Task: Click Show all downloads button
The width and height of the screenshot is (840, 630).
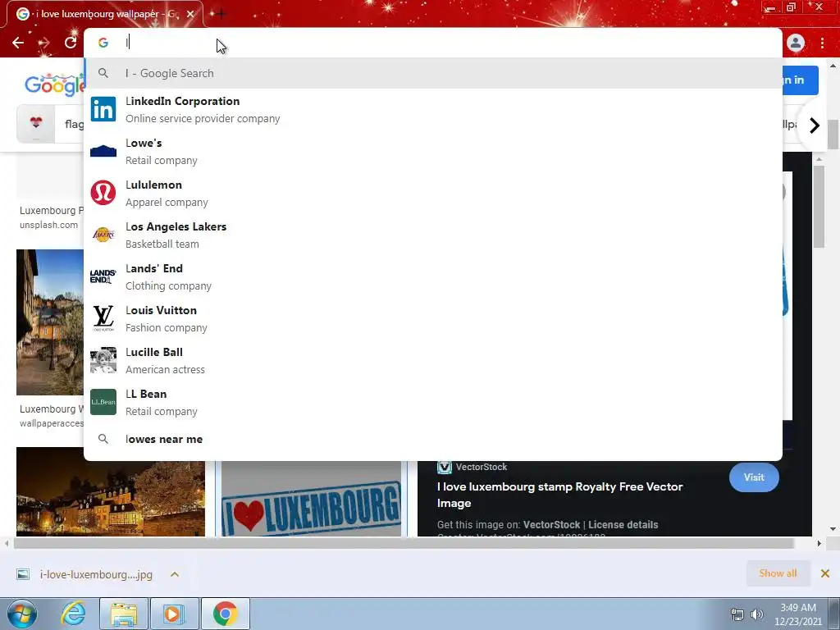Action: coord(778,573)
